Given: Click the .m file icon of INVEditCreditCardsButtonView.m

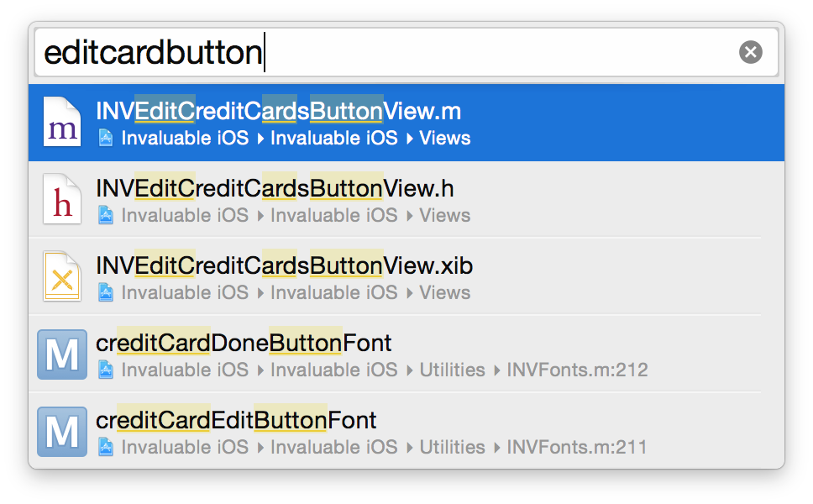Looking at the screenshot, I should [62, 122].
